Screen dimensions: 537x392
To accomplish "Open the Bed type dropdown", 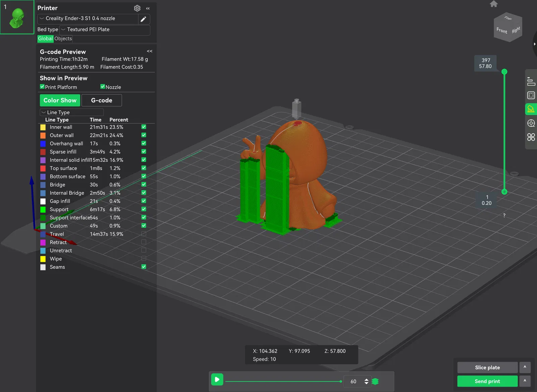I will [x=105, y=30].
